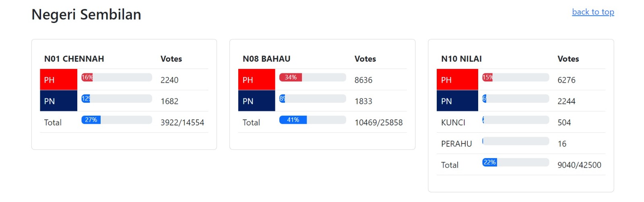Click the 34% PH progress bar in Bahau
Image resolution: width=644 pixels, height=202 pixels.
tap(313, 77)
